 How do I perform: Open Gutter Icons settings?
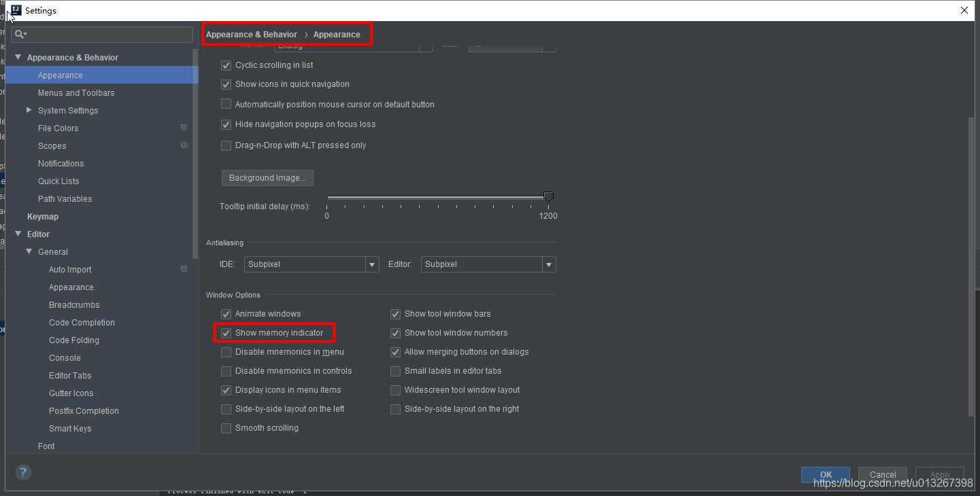point(71,393)
